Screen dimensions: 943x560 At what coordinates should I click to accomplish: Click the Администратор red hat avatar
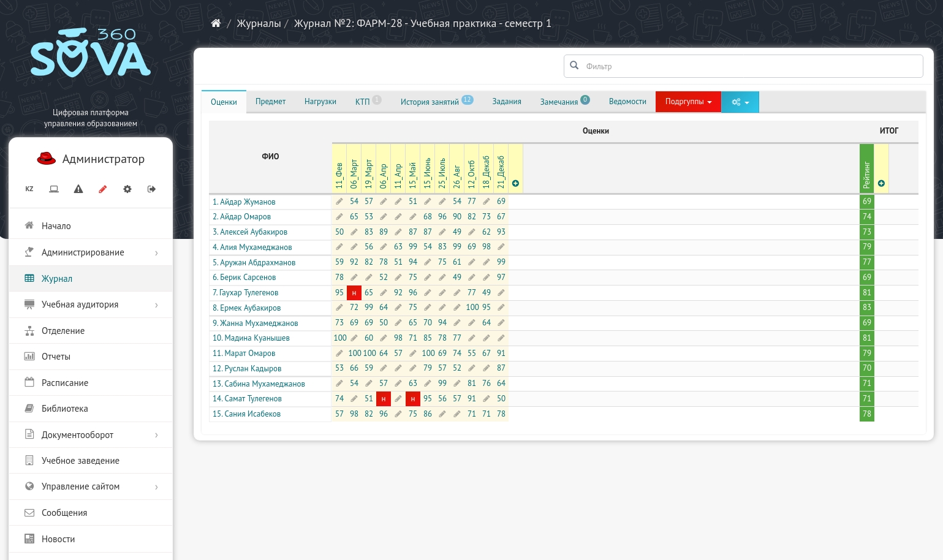[47, 159]
